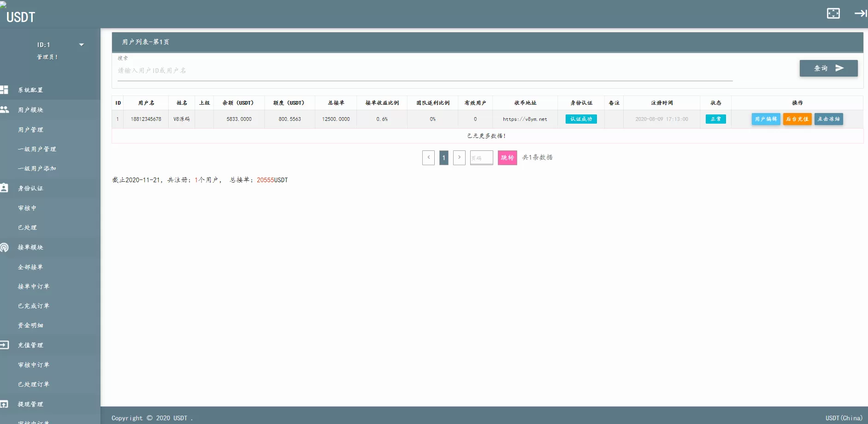Click the pink 跳转 jump button
This screenshot has width=868, height=424.
(507, 158)
